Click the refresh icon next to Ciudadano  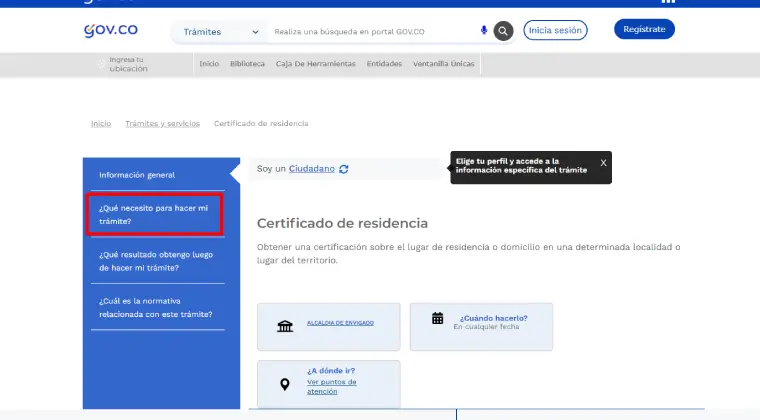coord(344,169)
